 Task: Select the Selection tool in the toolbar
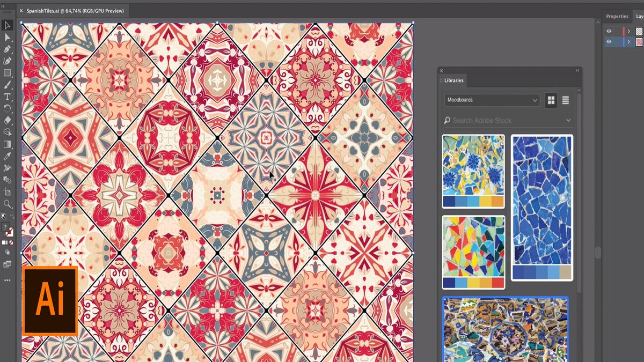7,25
